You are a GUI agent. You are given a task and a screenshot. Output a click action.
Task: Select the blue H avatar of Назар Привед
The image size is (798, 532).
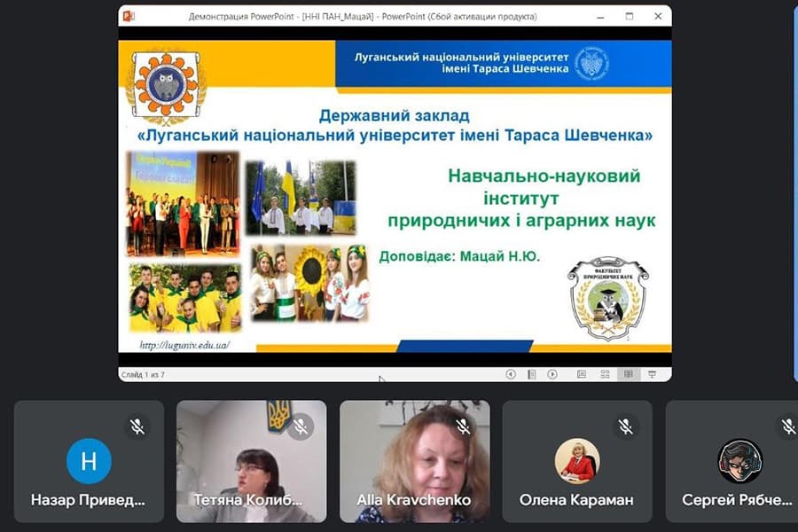coord(89,461)
